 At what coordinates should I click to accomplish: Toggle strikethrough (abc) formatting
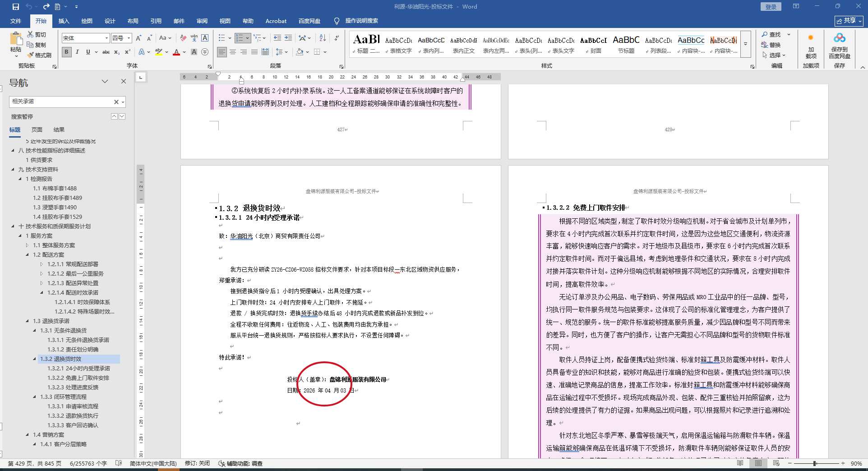pos(106,52)
